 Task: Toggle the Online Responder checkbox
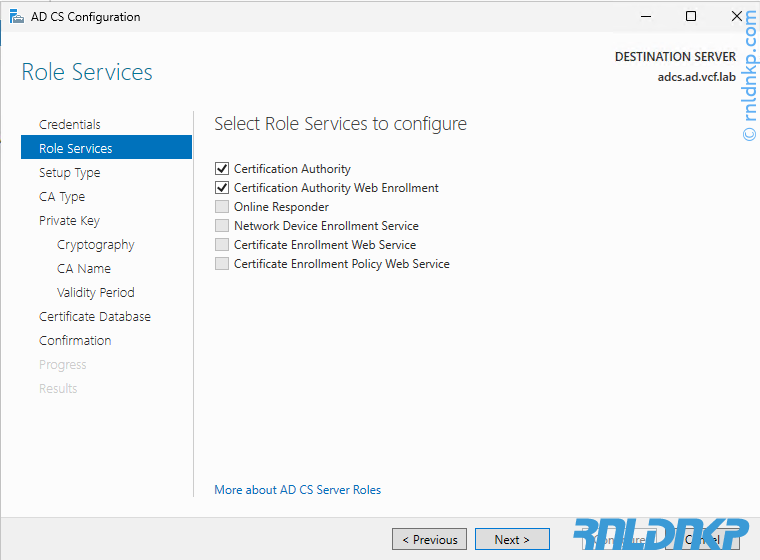pos(222,207)
